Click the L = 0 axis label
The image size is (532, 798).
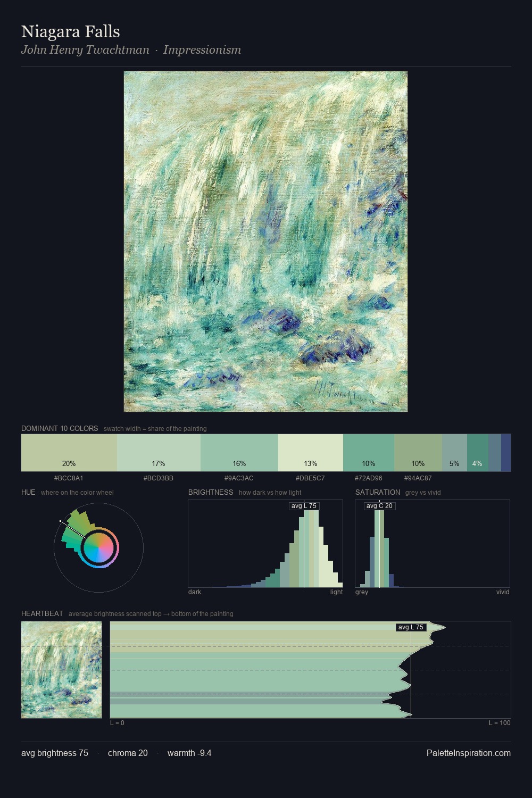pos(117,723)
